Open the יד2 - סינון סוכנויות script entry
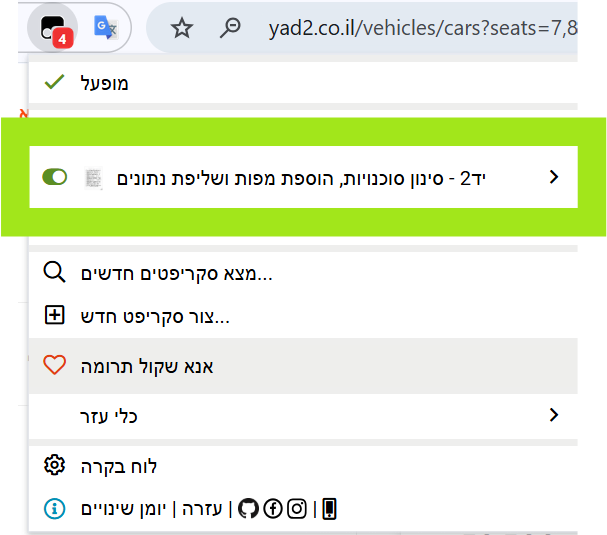This screenshot has width=607, height=535. [304, 177]
